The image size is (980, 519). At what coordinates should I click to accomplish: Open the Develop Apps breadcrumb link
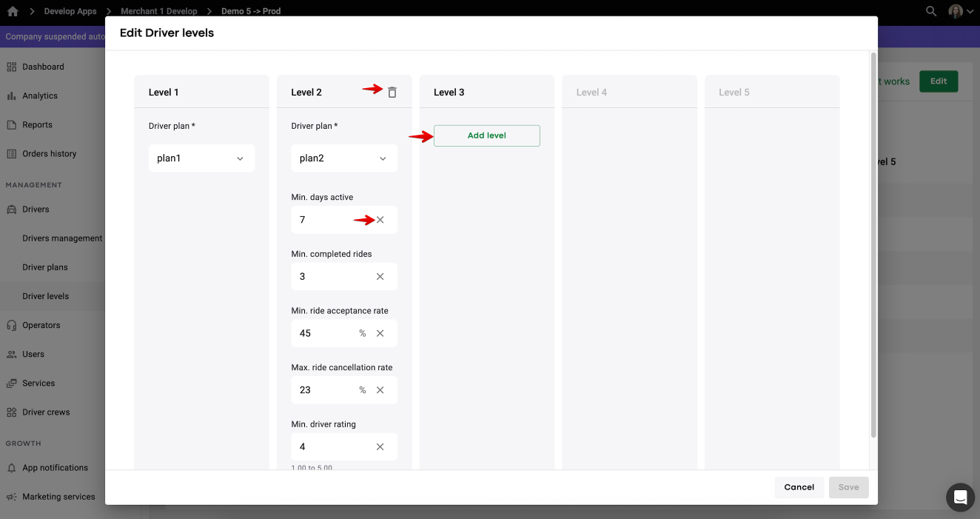tap(70, 11)
